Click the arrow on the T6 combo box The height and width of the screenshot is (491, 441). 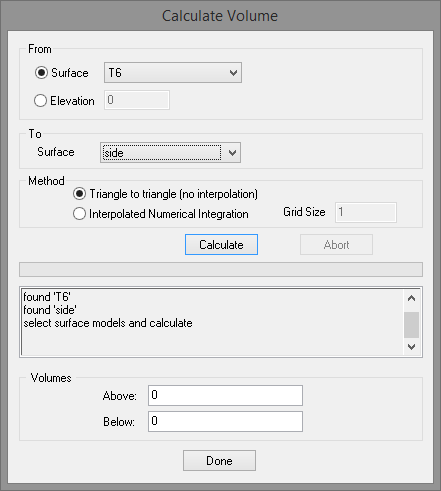[233, 73]
